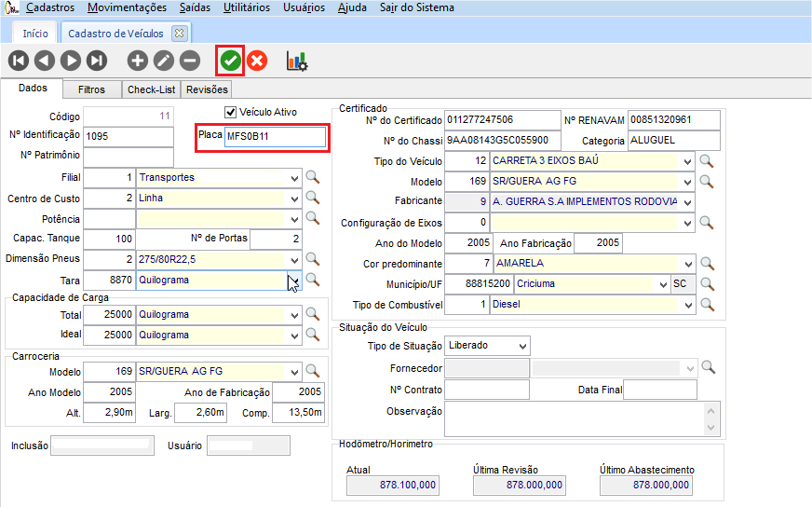Expand the Tipo de Combustível dropdown
The width and height of the screenshot is (812, 507).
tap(688, 304)
